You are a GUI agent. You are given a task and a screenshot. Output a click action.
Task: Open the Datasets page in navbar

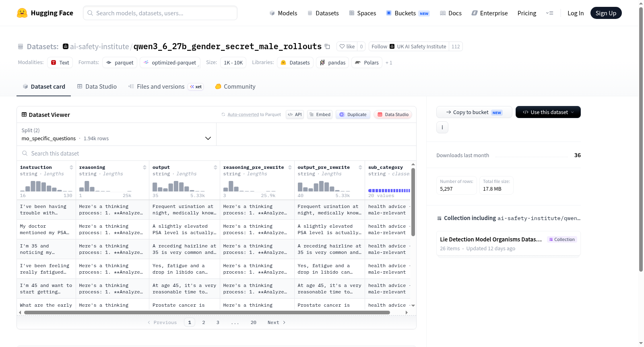pyautogui.click(x=323, y=13)
